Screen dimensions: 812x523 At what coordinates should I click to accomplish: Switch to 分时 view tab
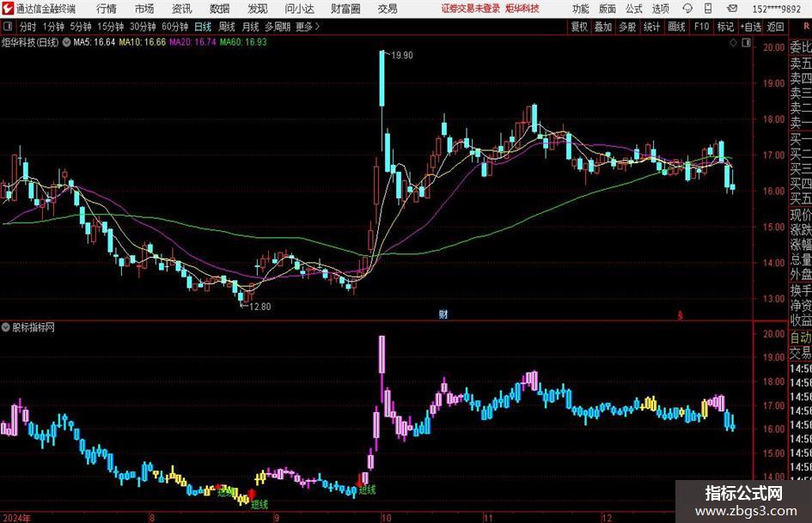27,27
